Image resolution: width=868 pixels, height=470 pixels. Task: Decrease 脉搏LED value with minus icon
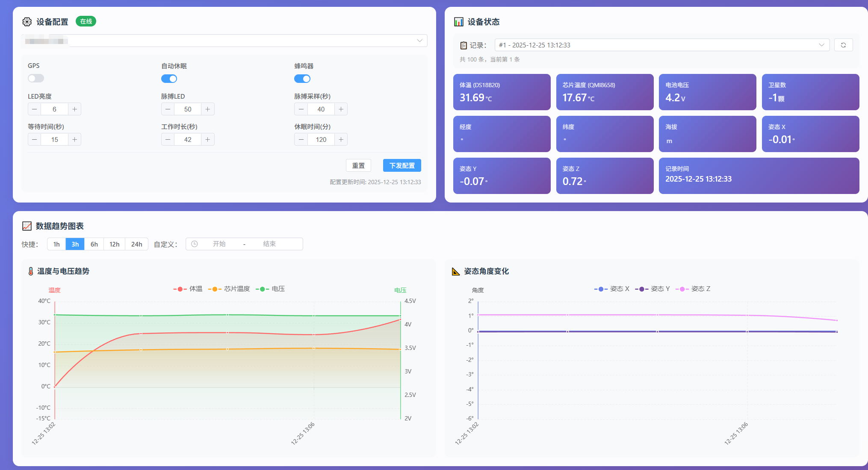168,109
